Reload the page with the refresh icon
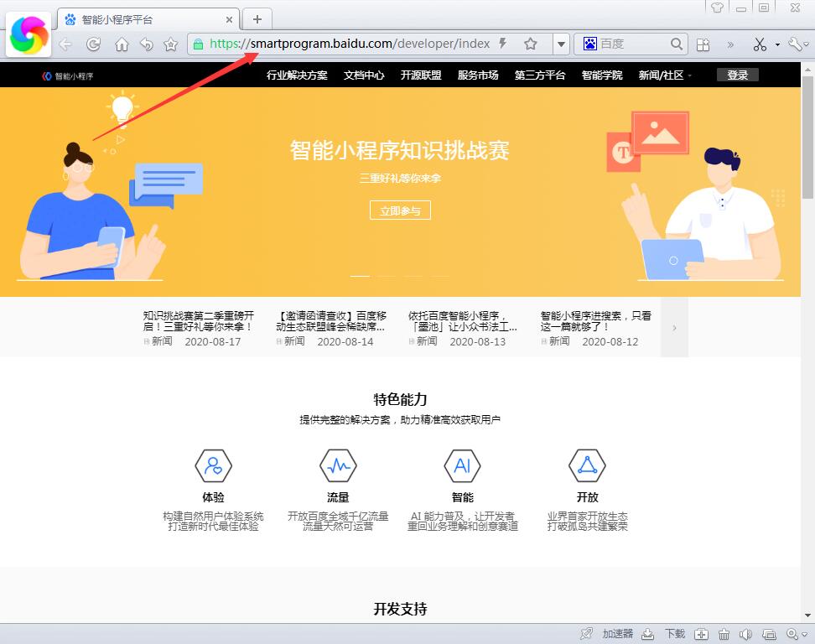The width and height of the screenshot is (815, 644). click(x=94, y=44)
